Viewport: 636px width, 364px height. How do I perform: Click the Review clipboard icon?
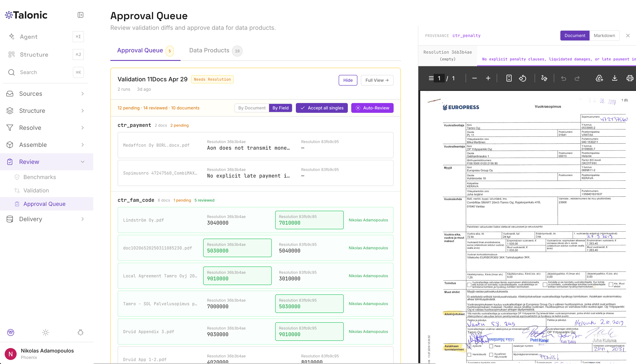pos(10,162)
